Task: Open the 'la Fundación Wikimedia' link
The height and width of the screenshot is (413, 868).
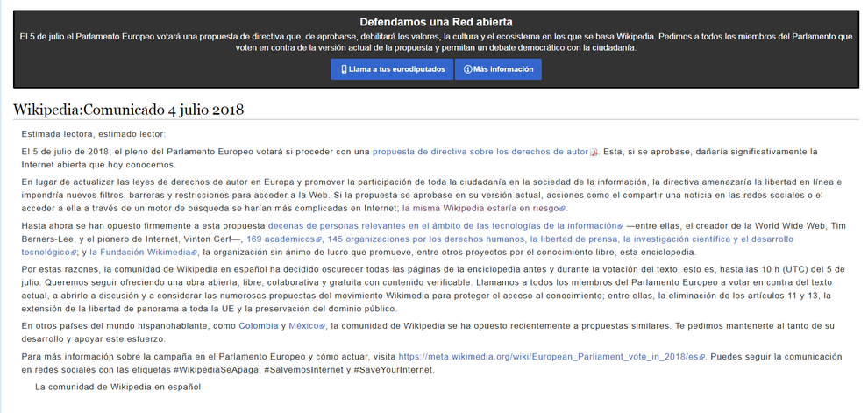Action: pyautogui.click(x=140, y=252)
